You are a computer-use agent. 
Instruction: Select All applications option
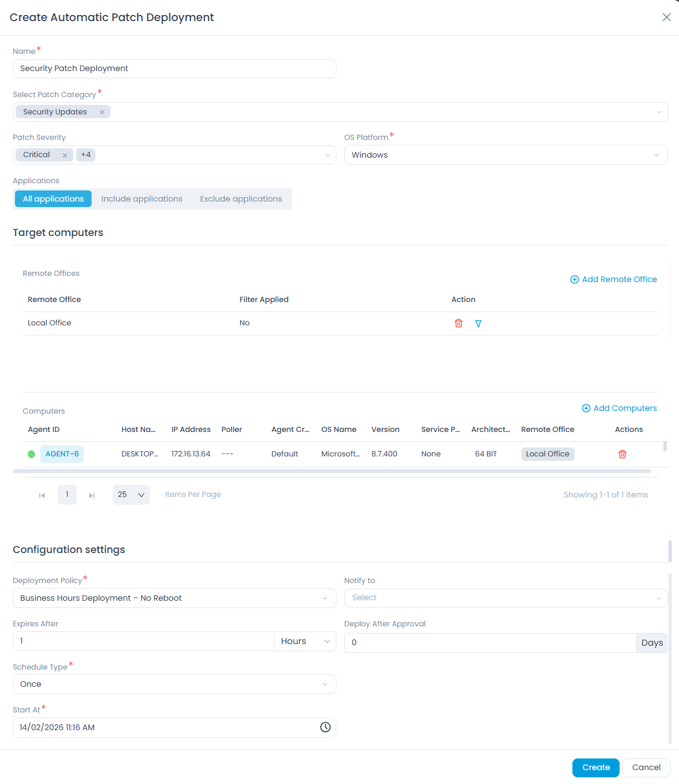53,199
